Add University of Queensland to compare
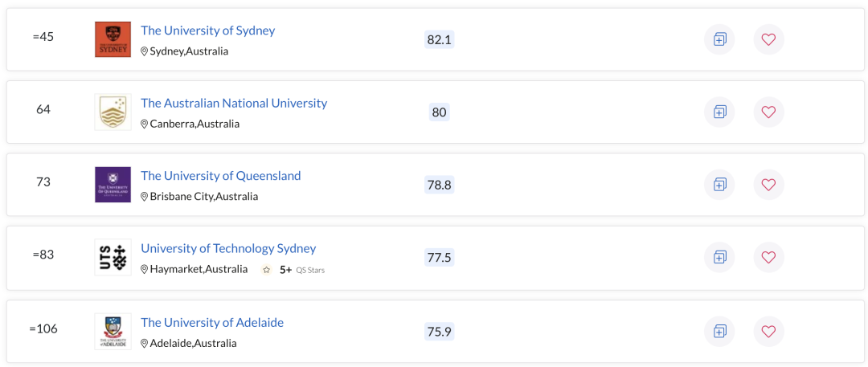Viewport: 868px width, 367px height. pos(719,185)
